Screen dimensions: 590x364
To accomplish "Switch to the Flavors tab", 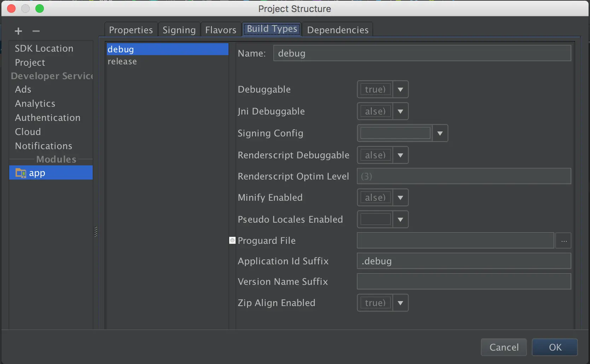I will click(x=220, y=30).
